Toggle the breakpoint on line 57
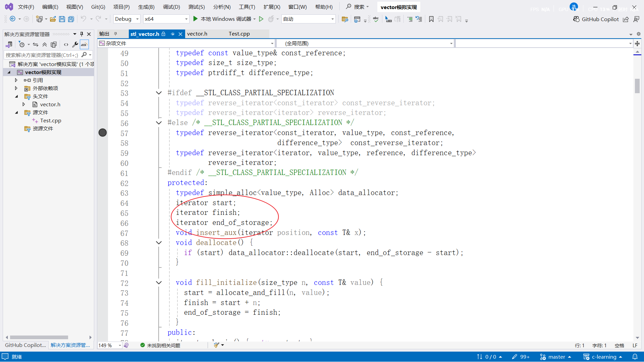Screen dimensions: 644x362 coord(103,133)
